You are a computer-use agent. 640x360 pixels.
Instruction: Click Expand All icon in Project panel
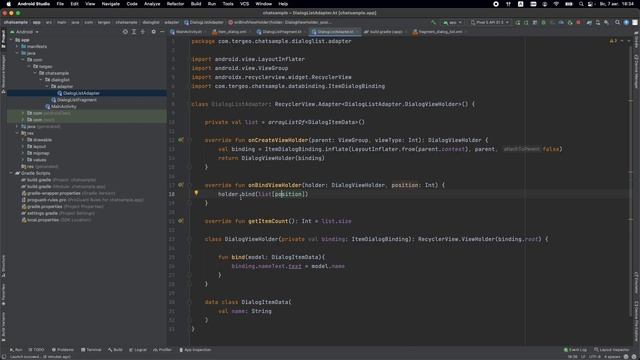pos(134,32)
